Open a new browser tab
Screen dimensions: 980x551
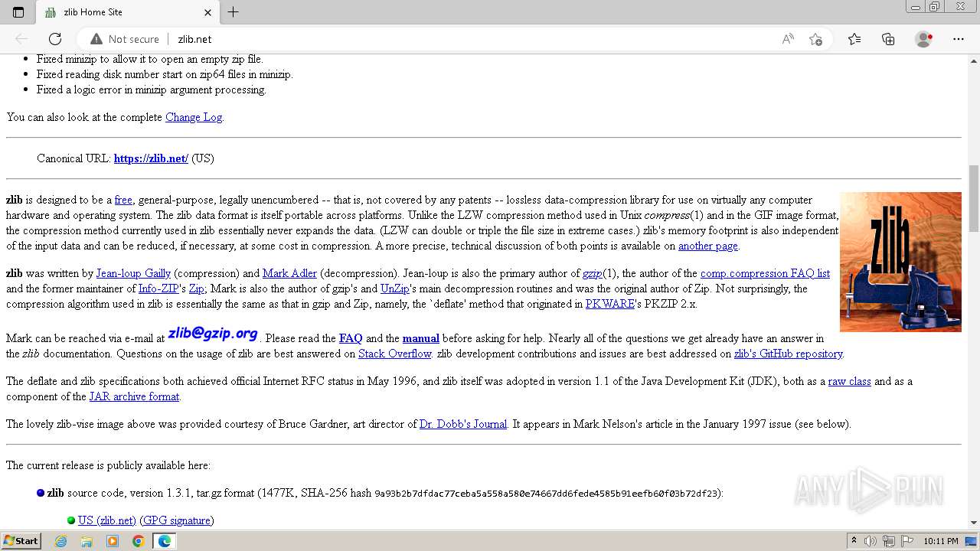tap(234, 12)
